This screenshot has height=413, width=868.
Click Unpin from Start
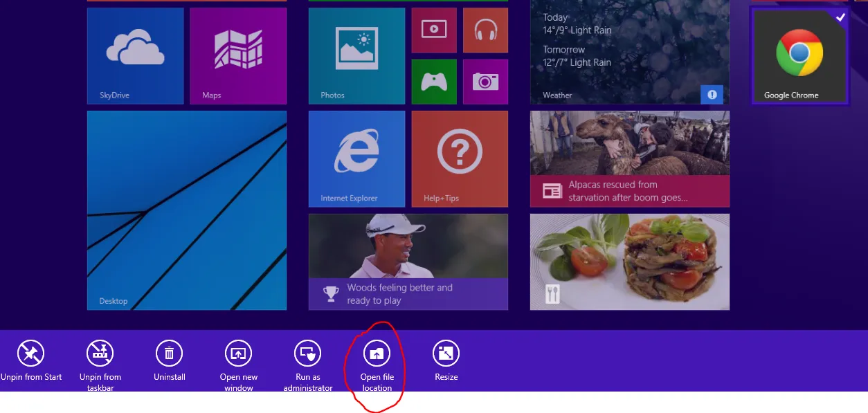pyautogui.click(x=31, y=361)
